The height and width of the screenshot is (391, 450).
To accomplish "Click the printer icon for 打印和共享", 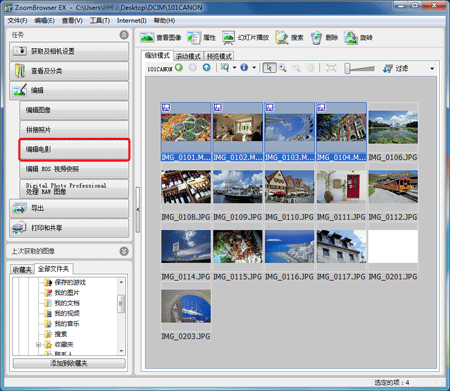I will point(19,228).
